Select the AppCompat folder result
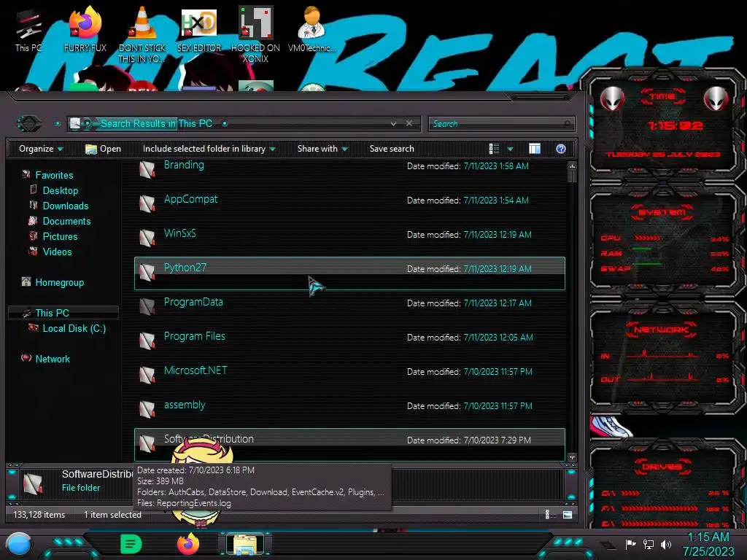Viewport: 747px width, 560px height. [349, 205]
